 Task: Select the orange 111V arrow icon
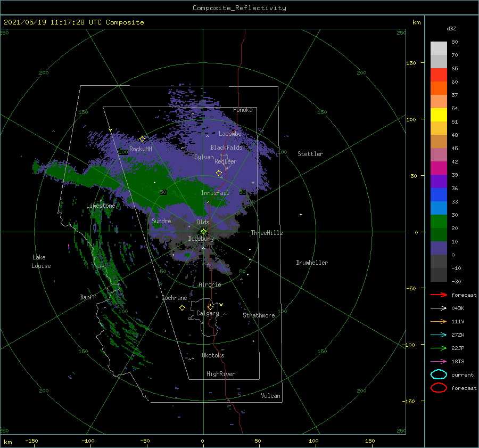tap(439, 321)
